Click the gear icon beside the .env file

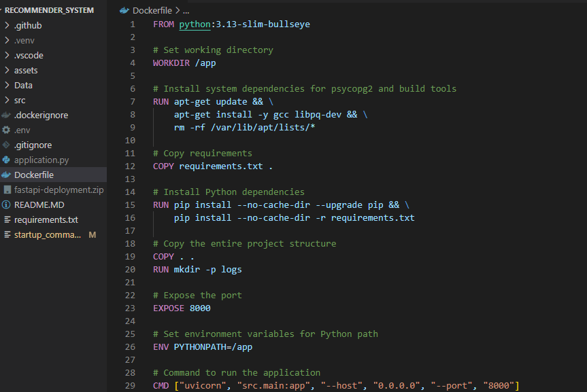point(6,130)
